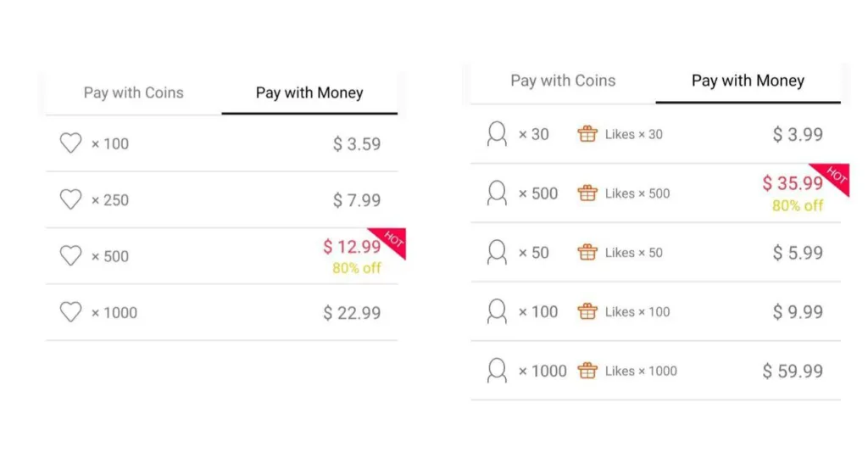868x464 pixels.
Task: Select right panel's Pay with Money tab
Action: pos(748,81)
